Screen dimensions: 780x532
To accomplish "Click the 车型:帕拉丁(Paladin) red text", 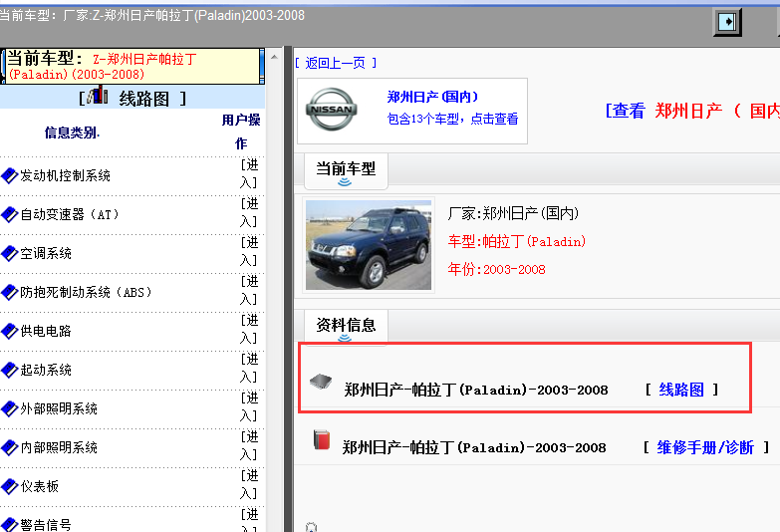I will (517, 241).
